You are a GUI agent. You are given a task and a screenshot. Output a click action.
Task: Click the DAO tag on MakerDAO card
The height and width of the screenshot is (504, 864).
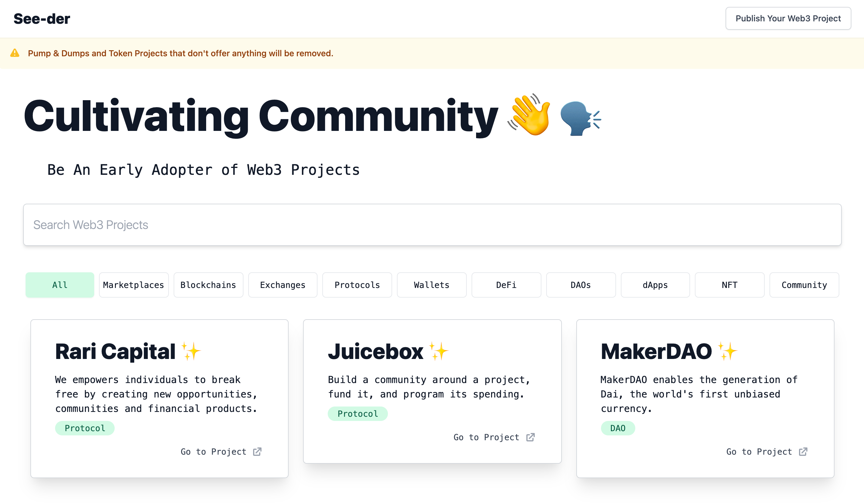coord(618,428)
